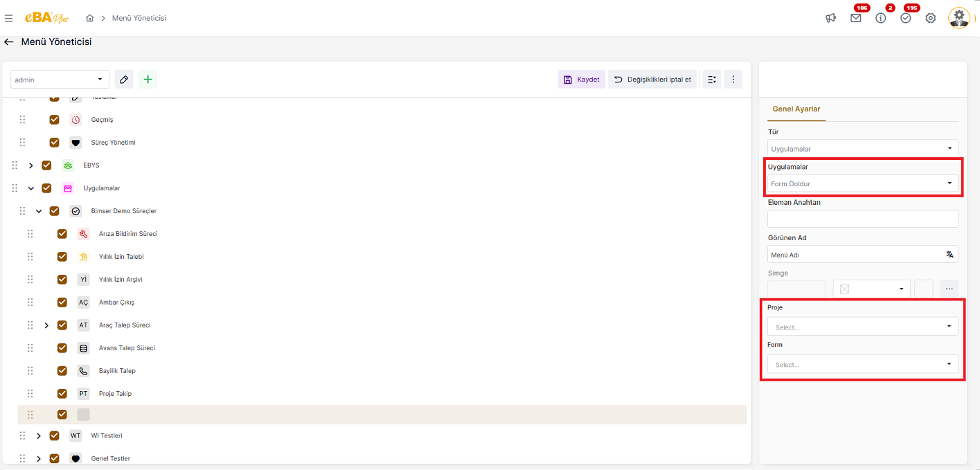Go to the home icon in breadcrumb
This screenshot has height=470, width=980.
pyautogui.click(x=90, y=18)
